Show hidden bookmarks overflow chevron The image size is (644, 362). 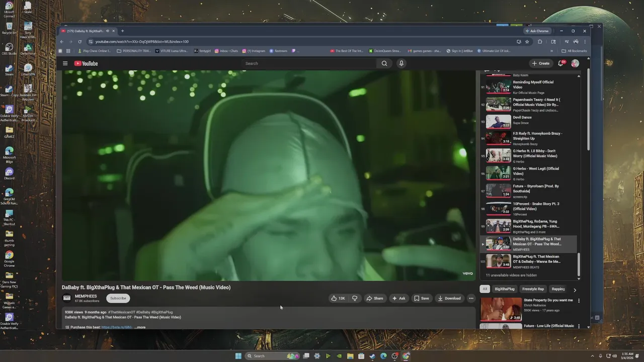[551, 51]
